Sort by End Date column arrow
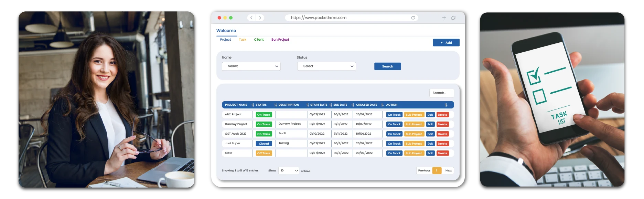 tap(353, 105)
